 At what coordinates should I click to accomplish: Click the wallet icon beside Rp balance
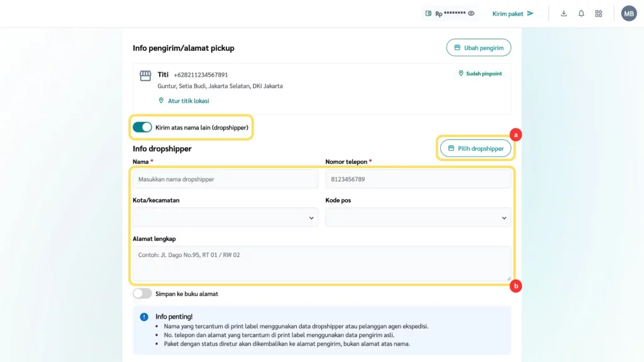428,14
